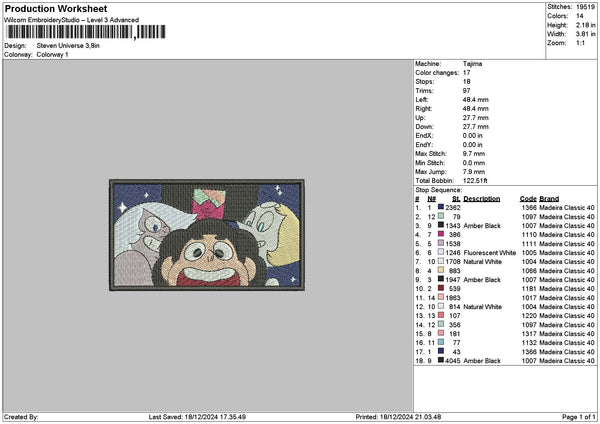Select the peach swatch in stop 11
The height and width of the screenshot is (424, 600).
tap(441, 297)
